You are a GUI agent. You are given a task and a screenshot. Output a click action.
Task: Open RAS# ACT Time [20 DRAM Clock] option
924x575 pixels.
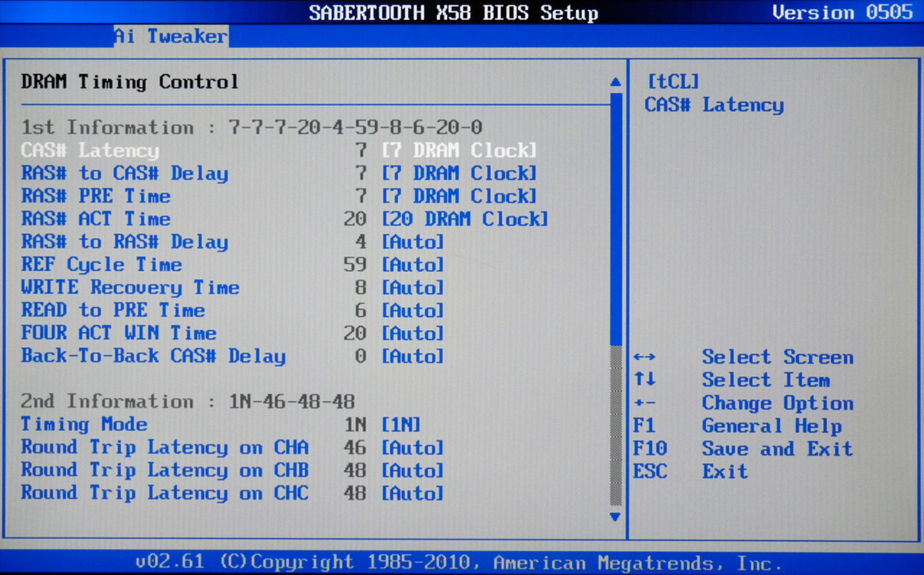[464, 219]
